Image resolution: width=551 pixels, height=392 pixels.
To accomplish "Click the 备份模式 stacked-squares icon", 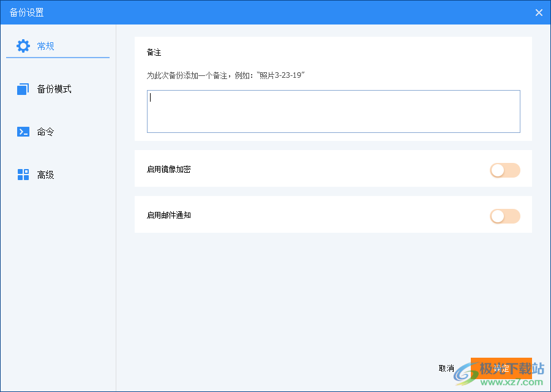I will pyautogui.click(x=23, y=89).
